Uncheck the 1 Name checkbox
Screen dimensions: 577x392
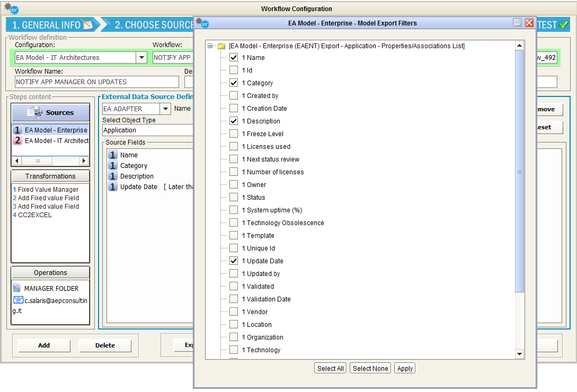tap(234, 57)
